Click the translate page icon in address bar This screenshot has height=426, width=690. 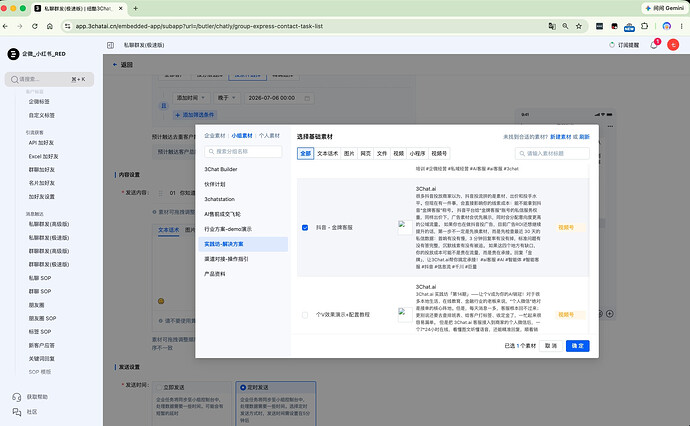point(552,26)
